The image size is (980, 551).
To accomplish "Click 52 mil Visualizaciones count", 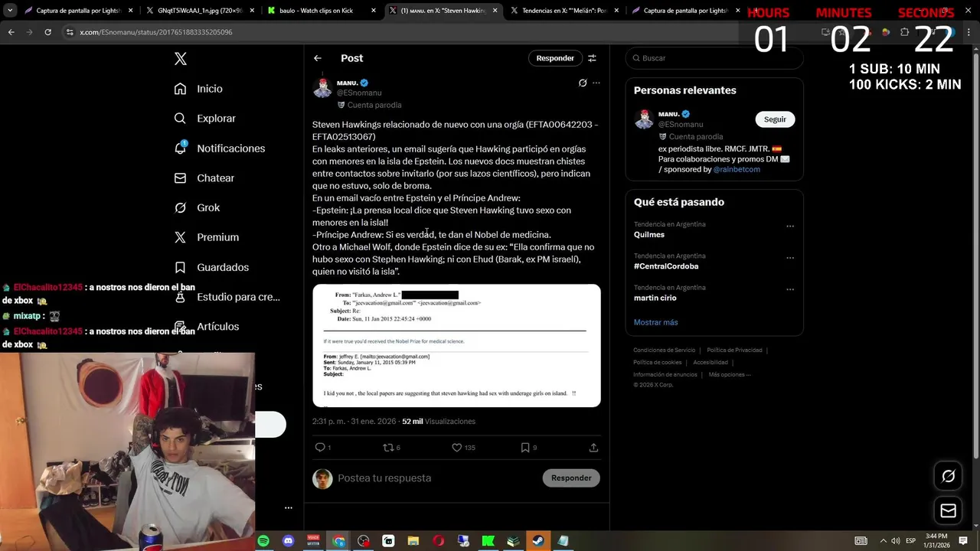I will coord(439,422).
